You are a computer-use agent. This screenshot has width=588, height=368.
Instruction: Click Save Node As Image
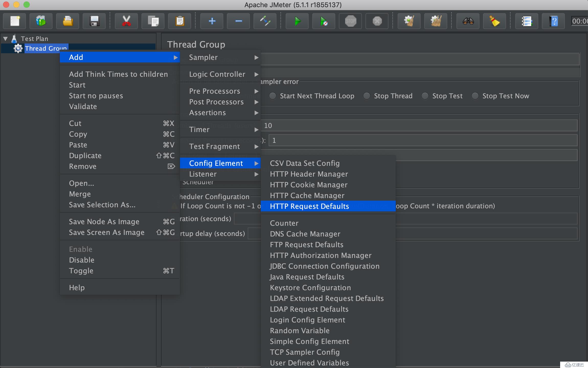pyautogui.click(x=120, y=222)
